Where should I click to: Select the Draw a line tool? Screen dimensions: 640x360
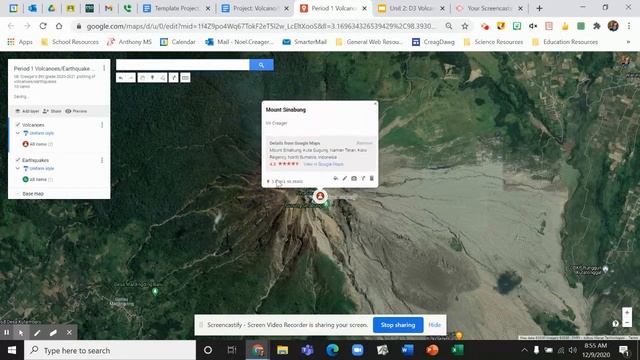click(x=162, y=78)
